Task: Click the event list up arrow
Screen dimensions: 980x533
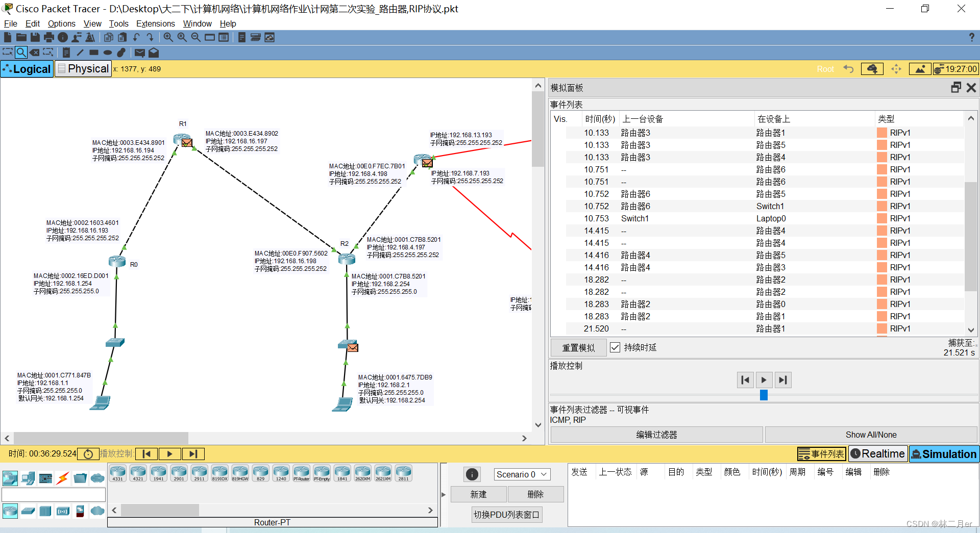Action: coord(971,118)
